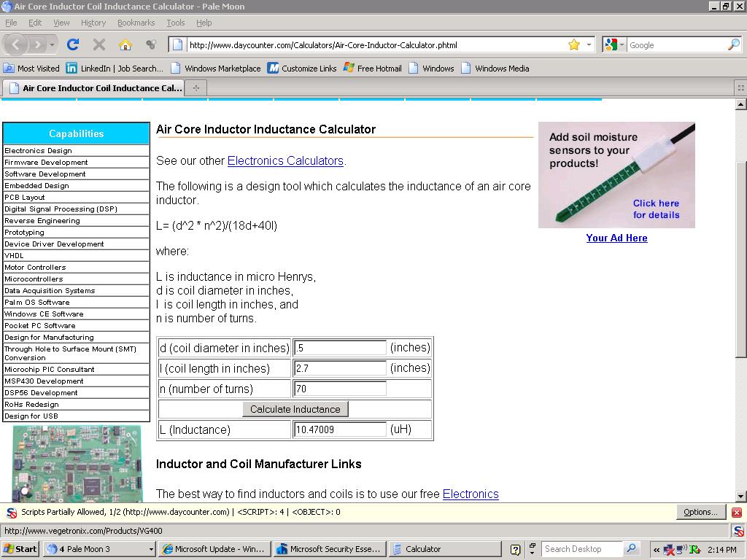This screenshot has height=560, width=747.
Task: Click the toolbar icon right of Home
Action: point(151,44)
